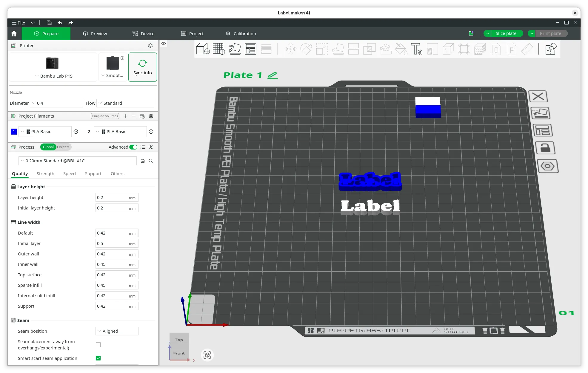The height and width of the screenshot is (373, 588).
Task: Open the nozzle Diameter 0.4 dropdown
Action: (x=57, y=103)
